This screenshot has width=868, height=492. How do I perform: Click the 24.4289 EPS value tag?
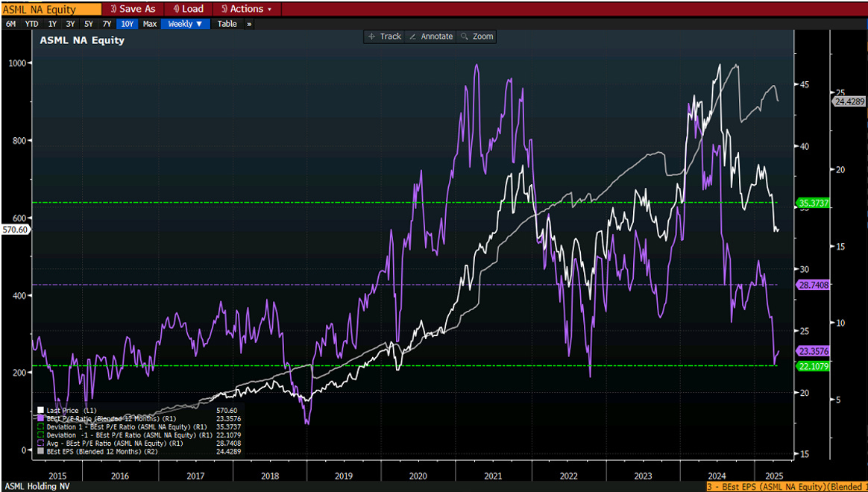(x=849, y=101)
